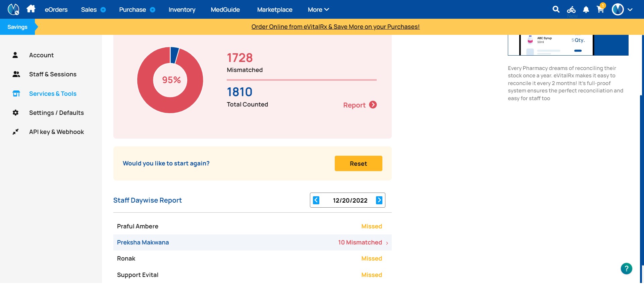The width and height of the screenshot is (644, 286).
Task: Open the search icon
Action: (x=556, y=9)
